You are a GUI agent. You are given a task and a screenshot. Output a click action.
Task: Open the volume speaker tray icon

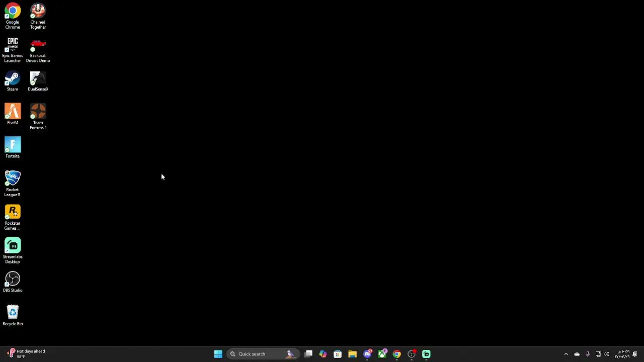[x=606, y=354]
